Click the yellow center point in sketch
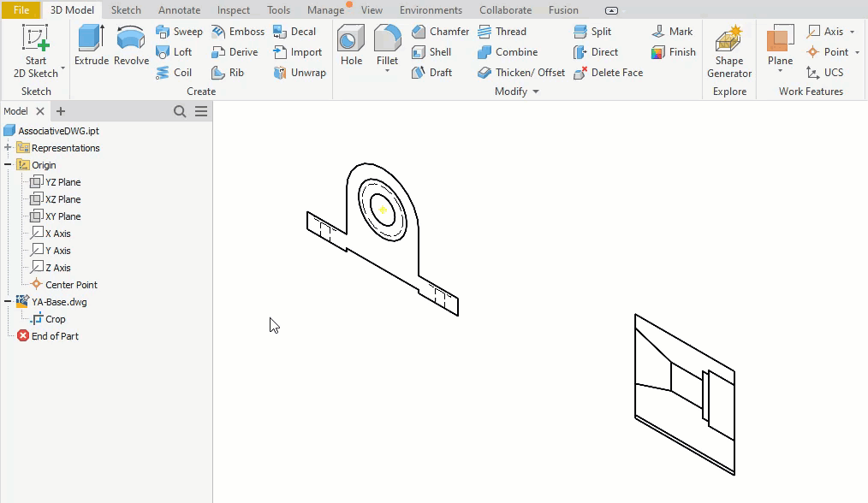Image resolution: width=868 pixels, height=503 pixels. (x=383, y=210)
